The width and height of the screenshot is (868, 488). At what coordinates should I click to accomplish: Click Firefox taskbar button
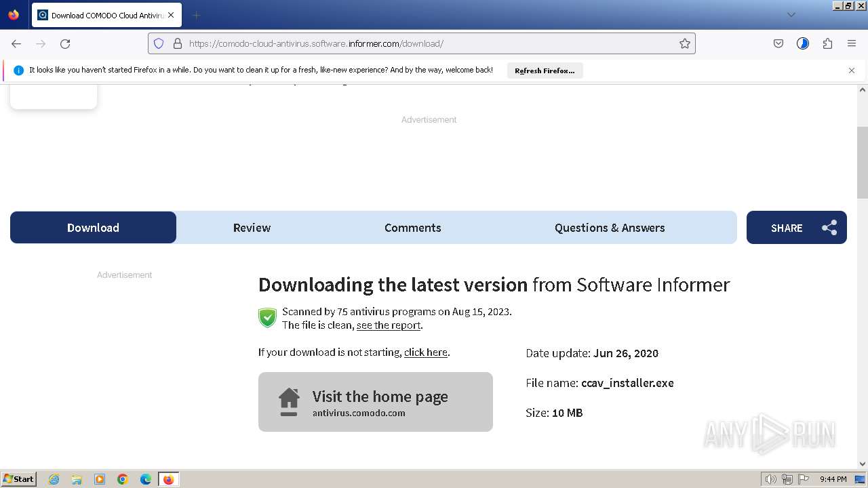pos(168,479)
